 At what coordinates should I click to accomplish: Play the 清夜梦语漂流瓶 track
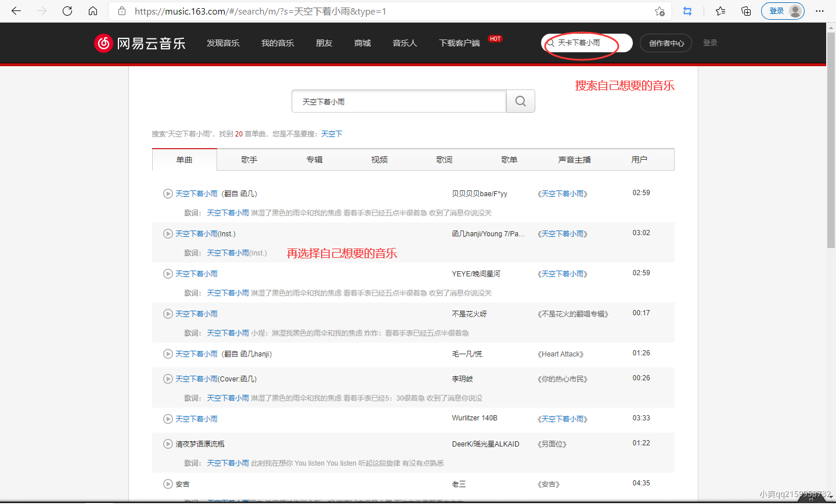168,444
